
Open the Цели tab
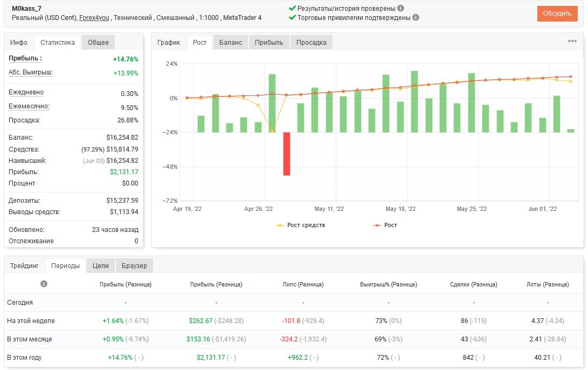tap(100, 266)
